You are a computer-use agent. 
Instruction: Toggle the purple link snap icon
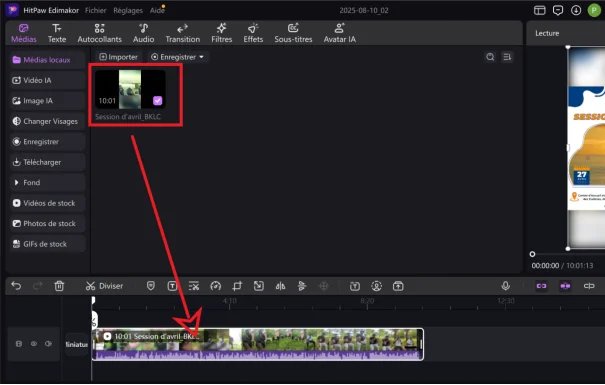tap(541, 286)
